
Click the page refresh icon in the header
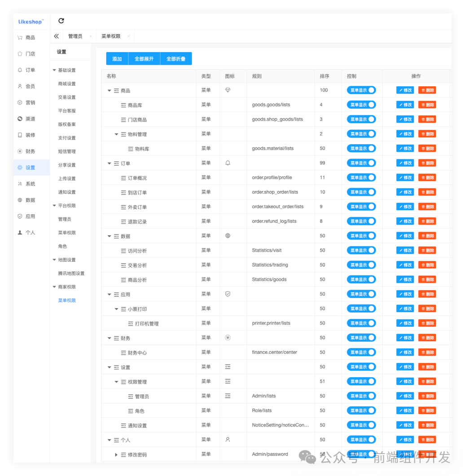point(61,21)
